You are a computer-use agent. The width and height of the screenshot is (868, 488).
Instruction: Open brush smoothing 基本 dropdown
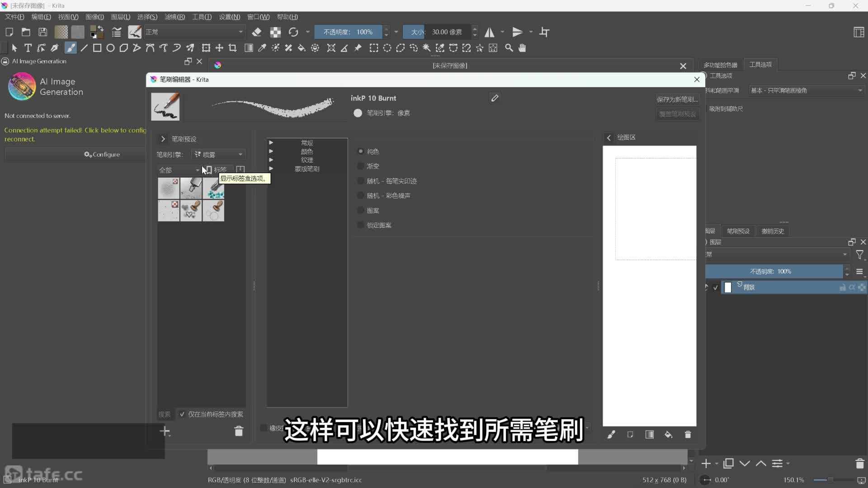[x=806, y=90]
